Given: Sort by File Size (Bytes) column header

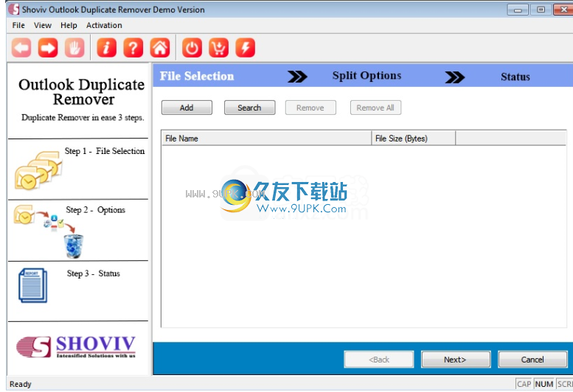Looking at the screenshot, I should [413, 139].
